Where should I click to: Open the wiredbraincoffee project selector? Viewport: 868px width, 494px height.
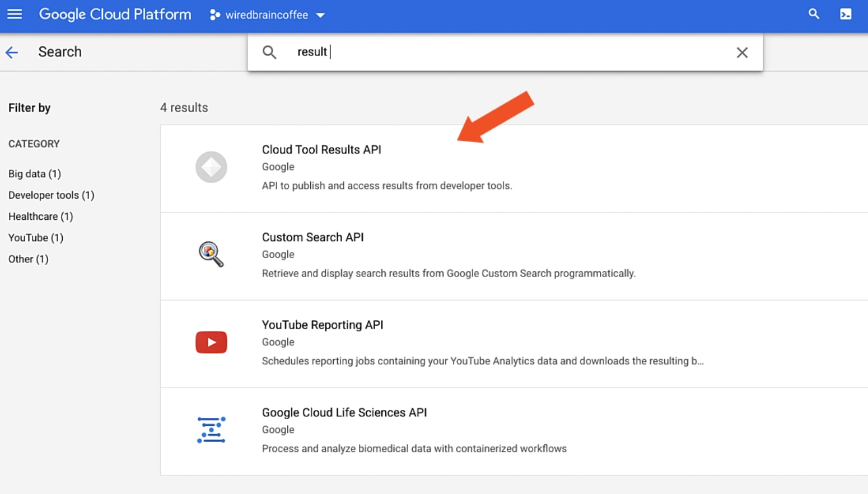(x=267, y=15)
